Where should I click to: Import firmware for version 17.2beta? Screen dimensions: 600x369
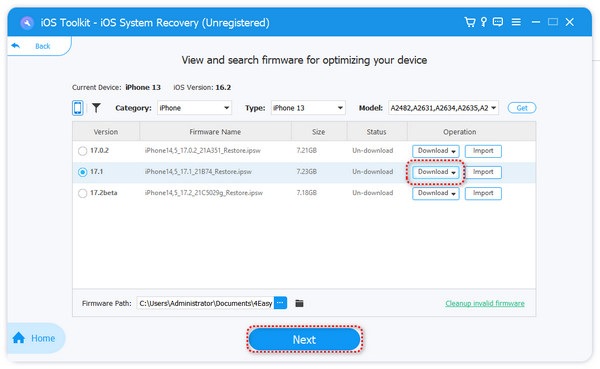click(483, 193)
